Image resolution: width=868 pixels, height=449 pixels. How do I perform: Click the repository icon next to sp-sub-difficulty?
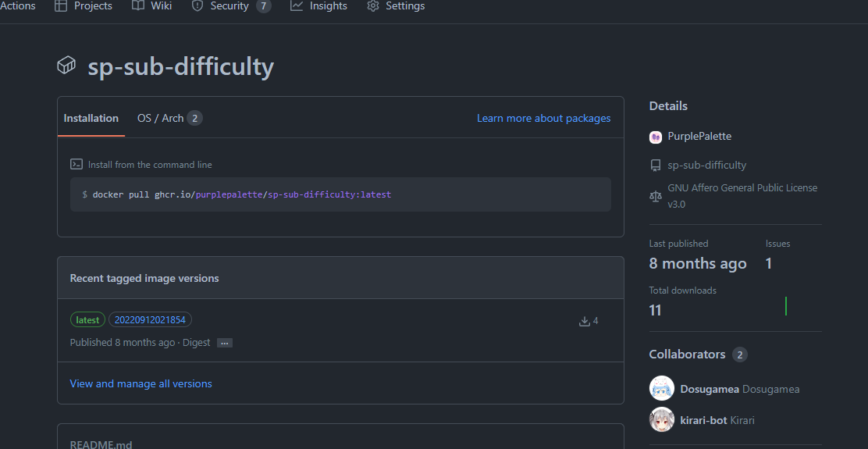656,166
